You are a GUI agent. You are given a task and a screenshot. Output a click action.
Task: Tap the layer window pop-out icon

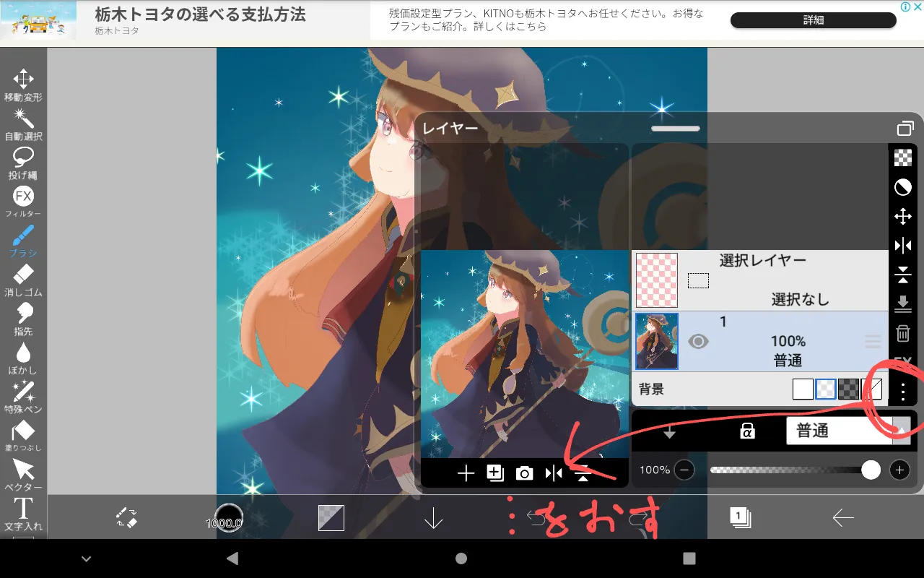[x=905, y=129]
